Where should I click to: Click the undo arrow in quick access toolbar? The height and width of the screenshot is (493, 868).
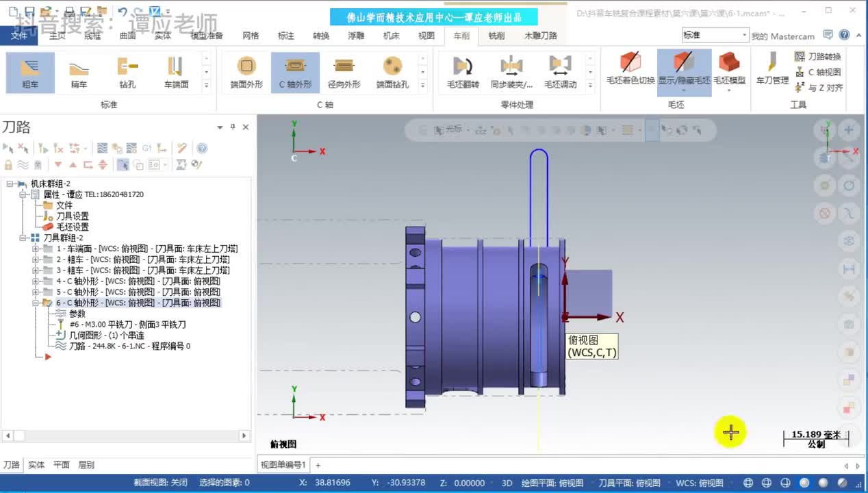click(123, 12)
